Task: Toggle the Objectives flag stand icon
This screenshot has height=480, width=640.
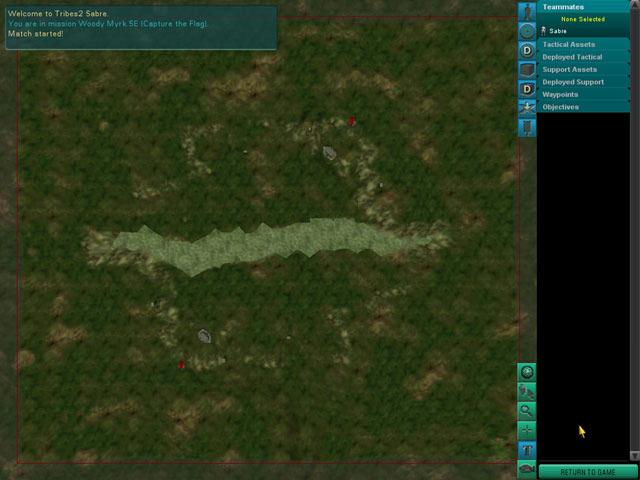Action: click(x=527, y=128)
